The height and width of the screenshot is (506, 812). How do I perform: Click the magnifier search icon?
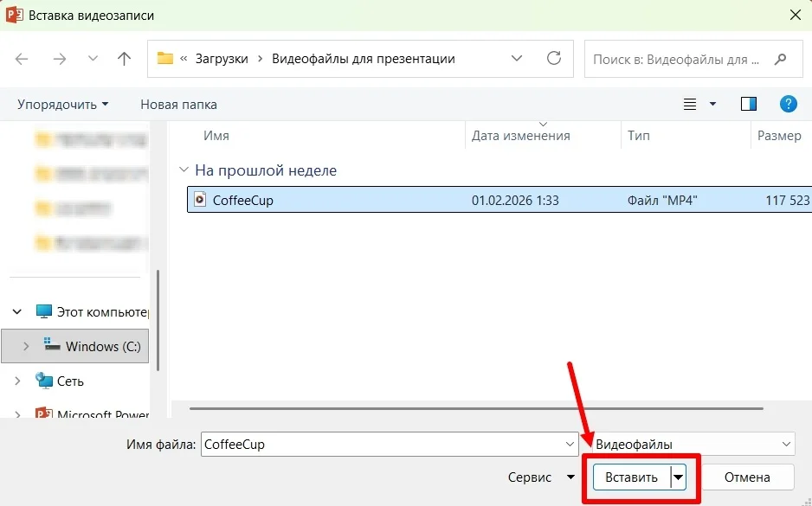point(781,60)
